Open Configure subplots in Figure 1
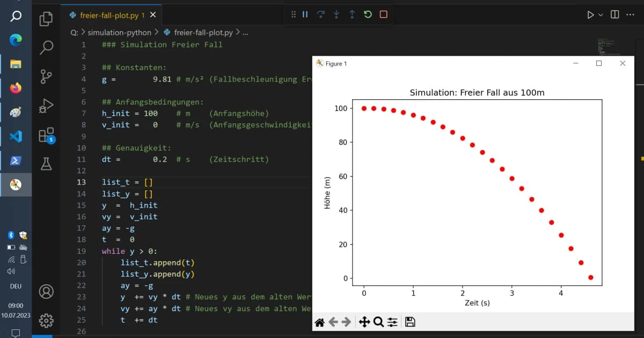Viewport: 644px width, 338px height. [393, 322]
